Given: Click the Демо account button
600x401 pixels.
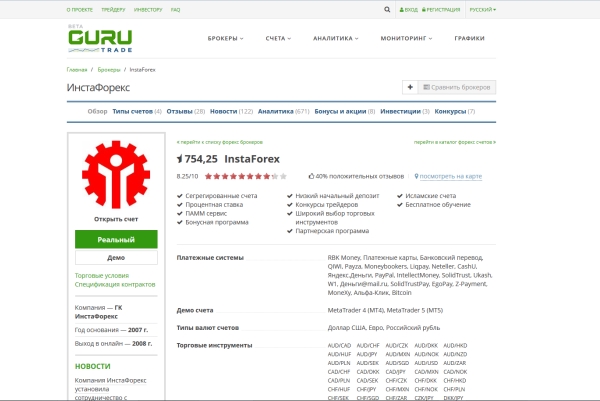Looking at the screenshot, I should 116,258.
